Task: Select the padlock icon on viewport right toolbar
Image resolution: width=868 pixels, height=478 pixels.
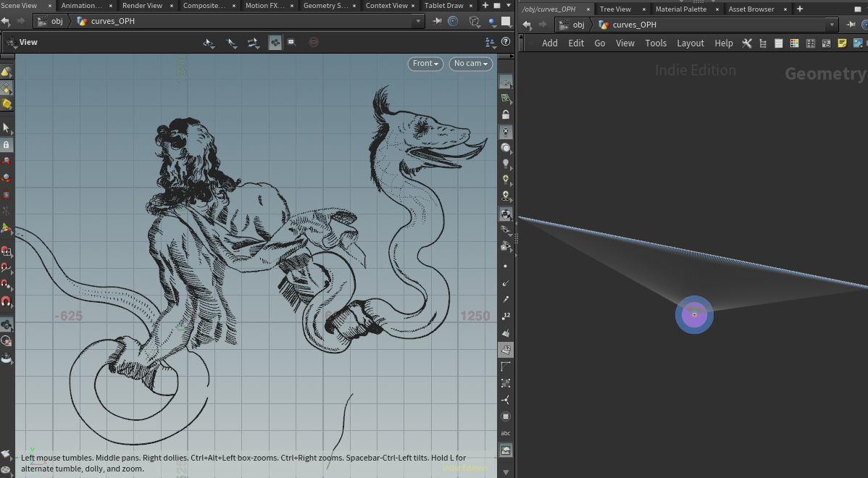Action: coord(505,114)
